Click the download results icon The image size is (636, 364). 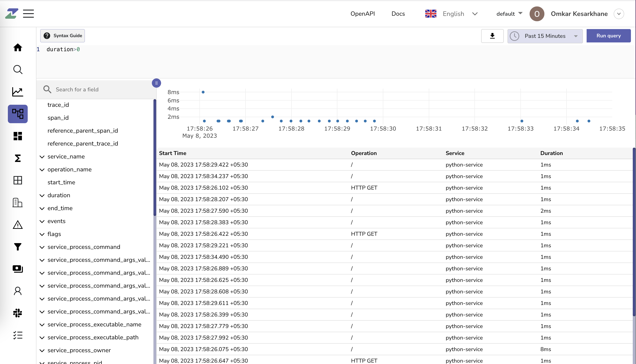[492, 36]
